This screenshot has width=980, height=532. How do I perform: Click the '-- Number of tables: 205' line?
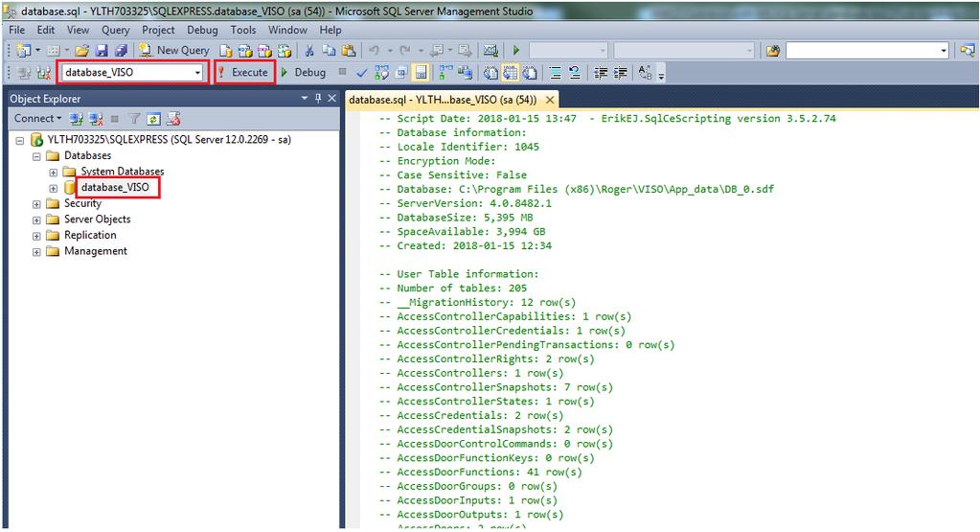click(x=453, y=289)
